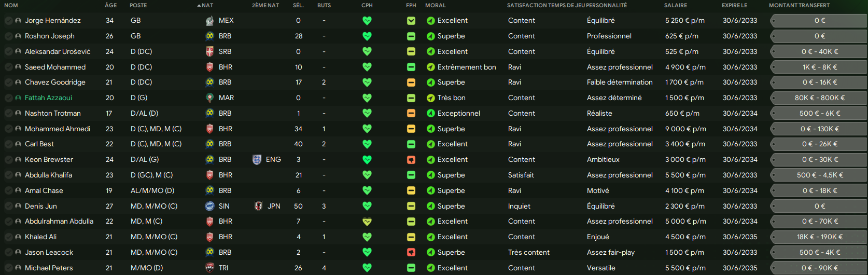Click Fattah Azzaoui's morale arrow icon
The width and height of the screenshot is (868, 275).
tap(430, 98)
